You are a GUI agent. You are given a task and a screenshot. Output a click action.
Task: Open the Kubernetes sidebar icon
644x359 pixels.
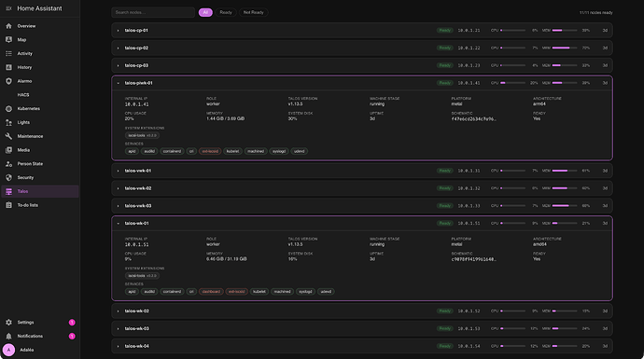(x=8, y=109)
